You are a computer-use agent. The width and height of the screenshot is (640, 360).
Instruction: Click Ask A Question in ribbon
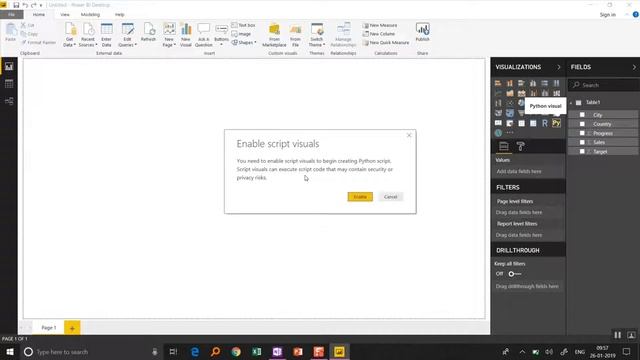coord(203,35)
